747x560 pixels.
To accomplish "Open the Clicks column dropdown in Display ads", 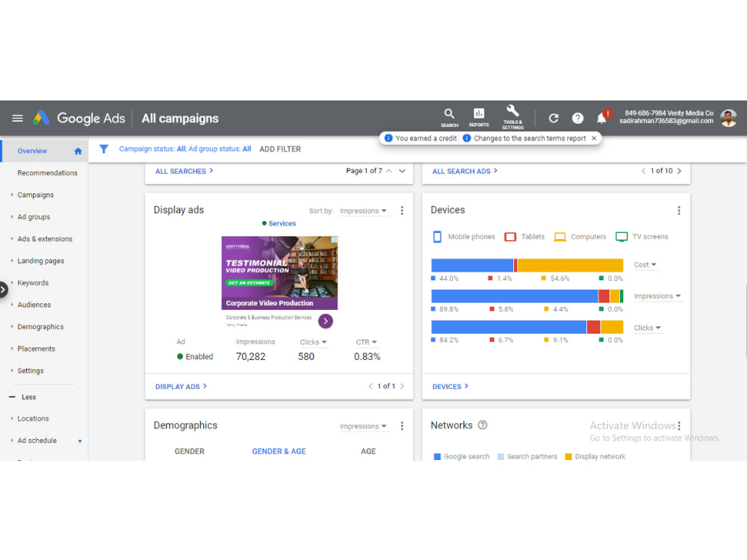I will point(313,343).
